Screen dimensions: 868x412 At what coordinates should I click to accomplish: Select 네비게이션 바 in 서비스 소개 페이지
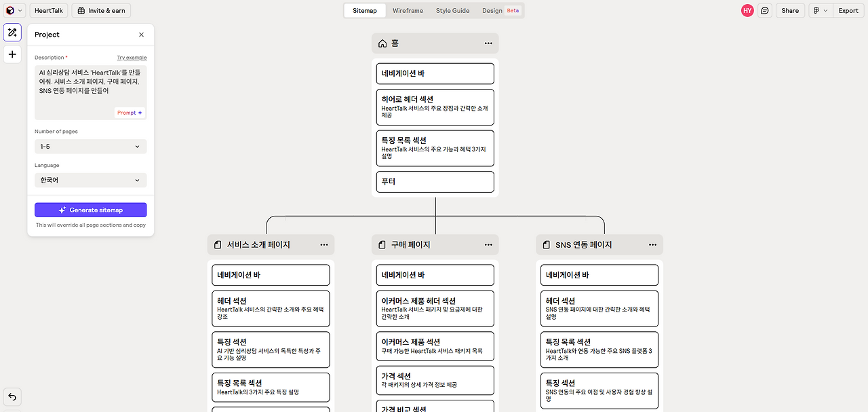(x=271, y=275)
